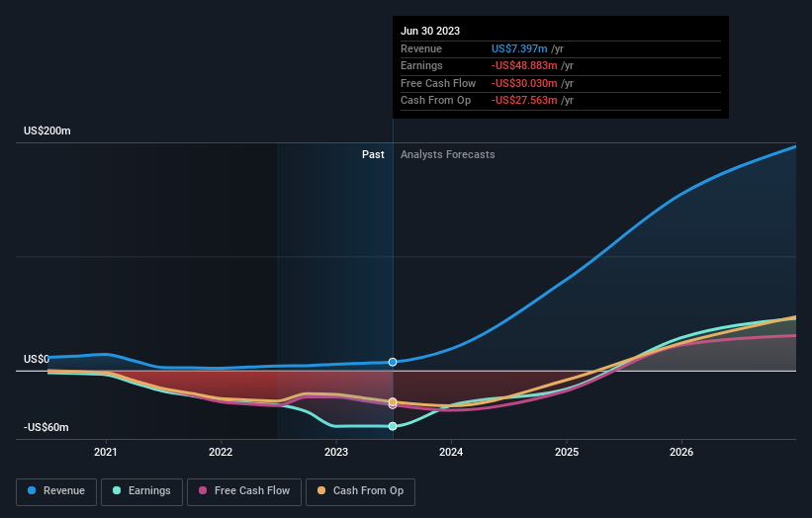Viewport: 812px width, 518px height.
Task: Click the teal Earnings legend dot
Action: click(117, 490)
